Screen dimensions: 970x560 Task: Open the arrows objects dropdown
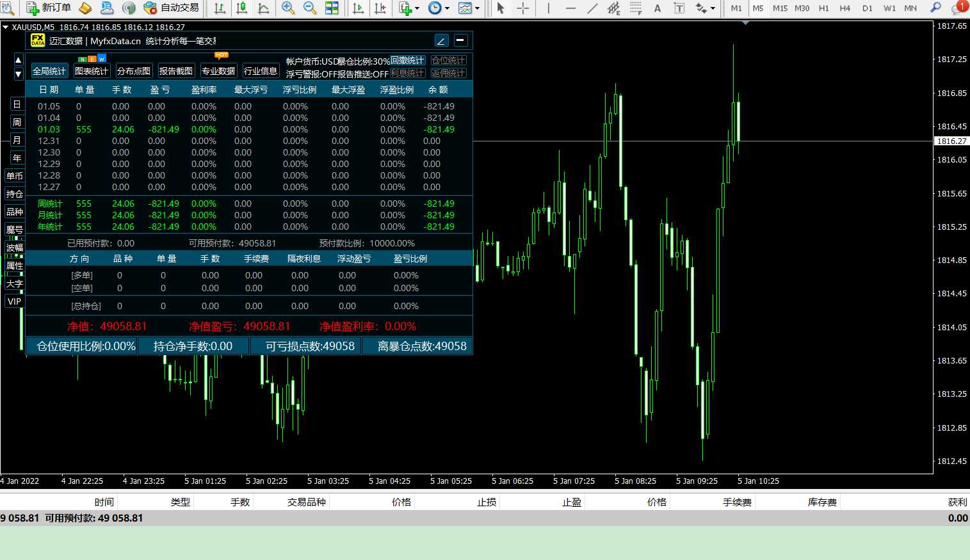coord(705,8)
